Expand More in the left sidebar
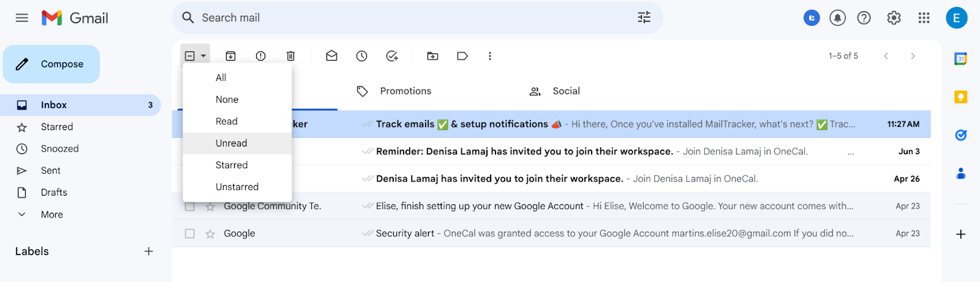This screenshot has width=980, height=282. point(52,215)
